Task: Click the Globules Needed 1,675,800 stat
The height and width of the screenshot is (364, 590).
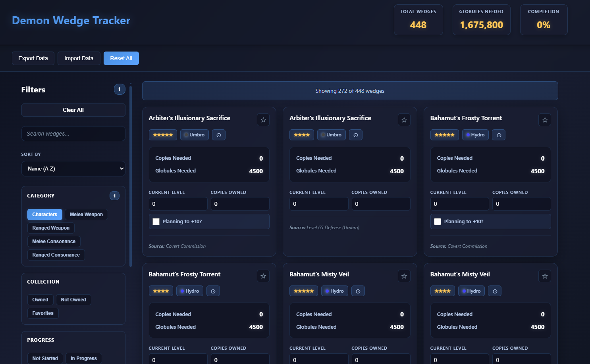Action: (x=482, y=20)
